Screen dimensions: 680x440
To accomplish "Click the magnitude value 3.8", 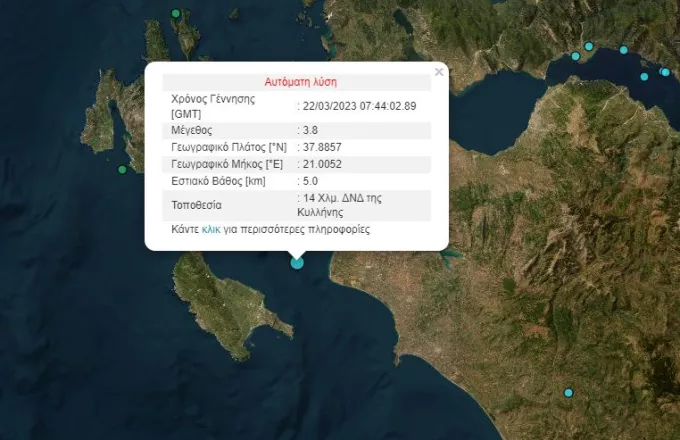I will [x=312, y=130].
